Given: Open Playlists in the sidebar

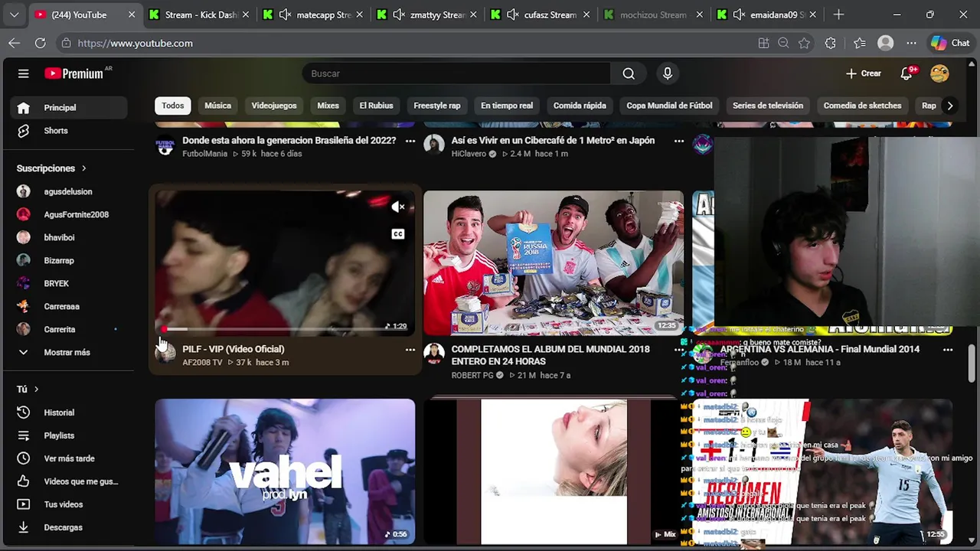Looking at the screenshot, I should (x=69, y=435).
